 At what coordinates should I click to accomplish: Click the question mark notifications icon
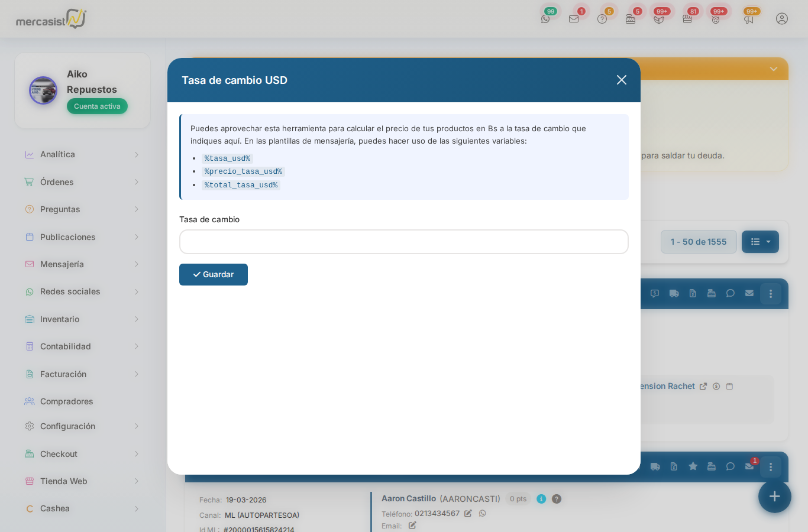[x=602, y=19]
